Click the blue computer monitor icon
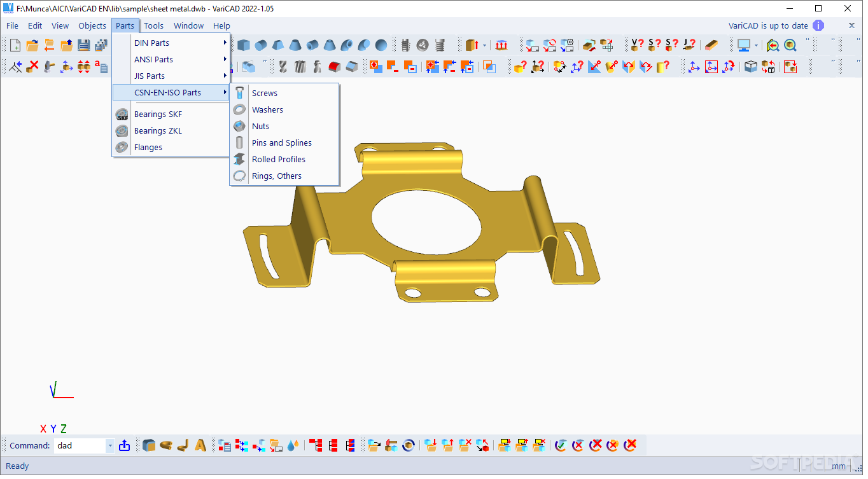 pyautogui.click(x=743, y=45)
